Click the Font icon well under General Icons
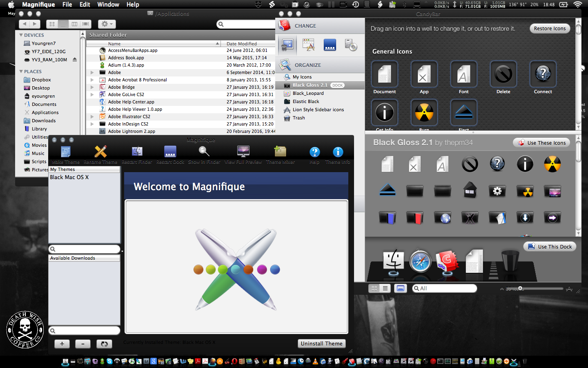The width and height of the screenshot is (588, 368). pyautogui.click(x=463, y=74)
